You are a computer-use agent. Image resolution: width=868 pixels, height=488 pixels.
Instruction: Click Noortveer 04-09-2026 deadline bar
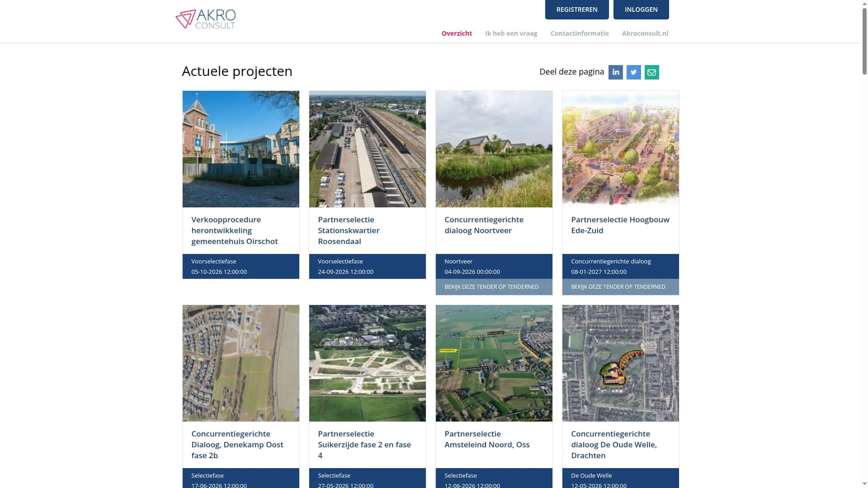[x=494, y=267]
